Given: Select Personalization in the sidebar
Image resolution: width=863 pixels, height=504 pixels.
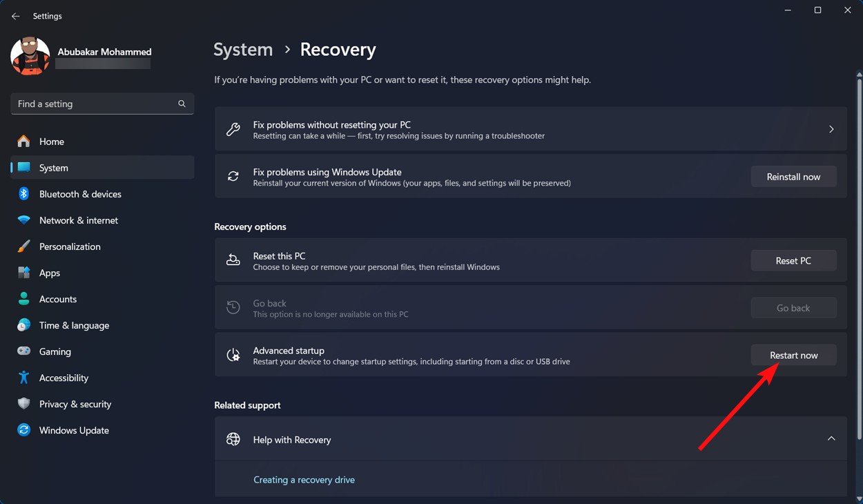Looking at the screenshot, I should [x=70, y=246].
